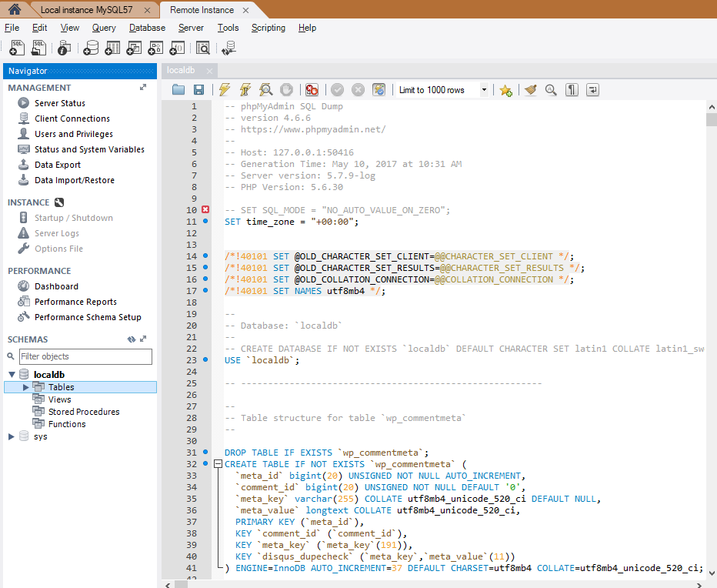Save the script with floppy icon

(199, 90)
